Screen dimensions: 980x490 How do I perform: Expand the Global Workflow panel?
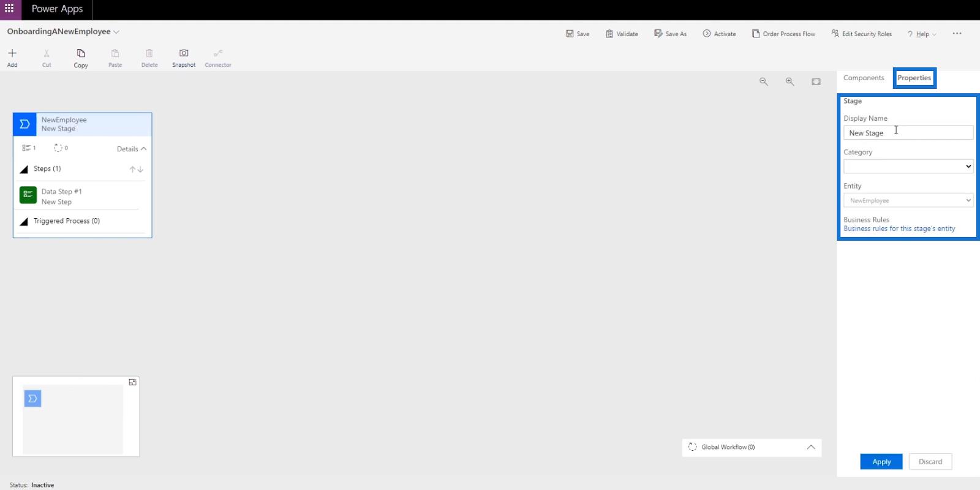(811, 447)
